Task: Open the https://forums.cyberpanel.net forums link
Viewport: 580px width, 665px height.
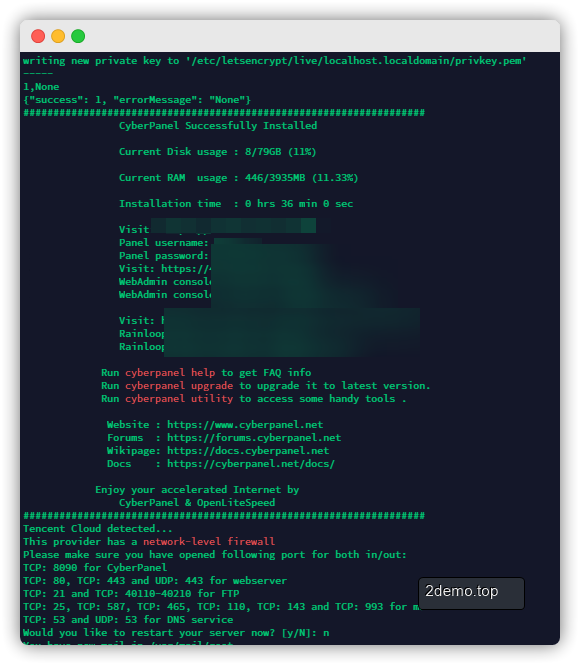Action: [254, 438]
